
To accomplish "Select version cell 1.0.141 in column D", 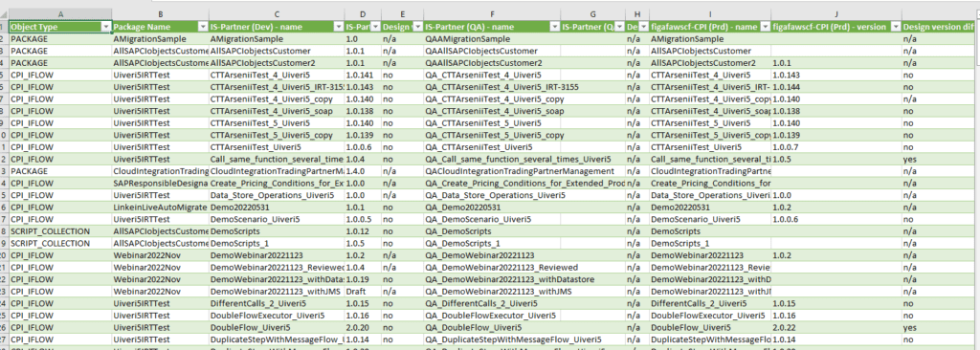I will tap(363, 75).
